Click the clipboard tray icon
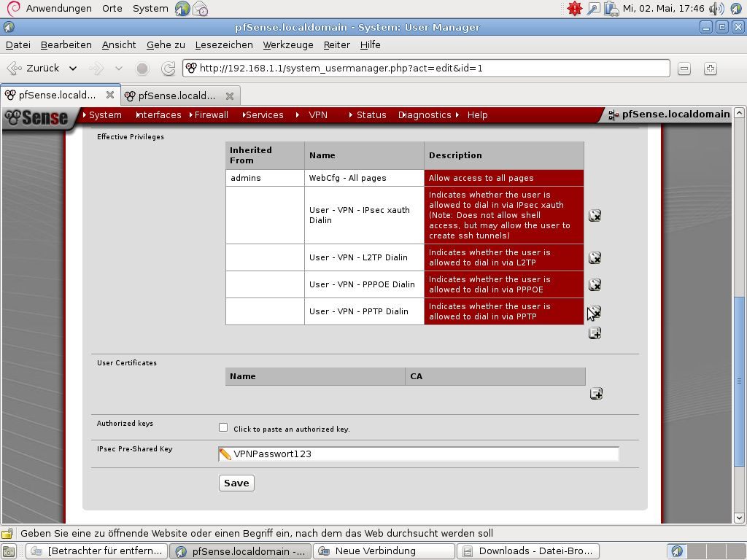The height and width of the screenshot is (560, 747). [611, 9]
